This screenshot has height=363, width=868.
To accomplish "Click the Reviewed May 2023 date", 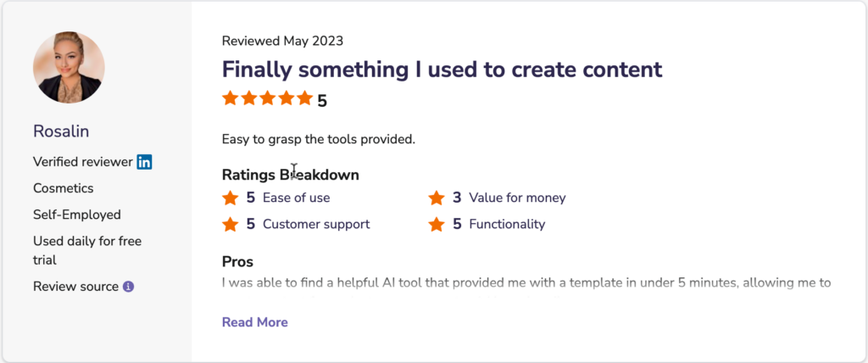I will pyautogui.click(x=282, y=41).
